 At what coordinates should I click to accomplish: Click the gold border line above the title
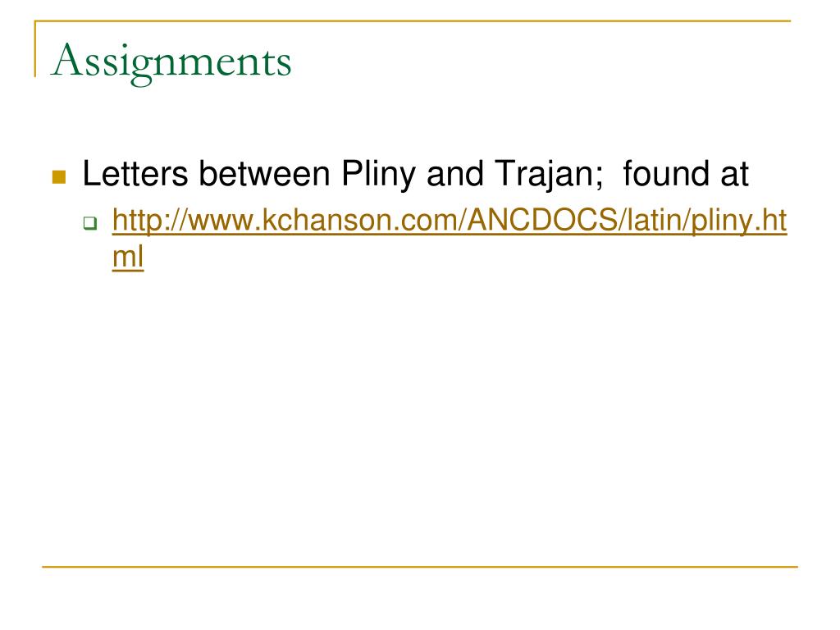[x=413, y=21]
